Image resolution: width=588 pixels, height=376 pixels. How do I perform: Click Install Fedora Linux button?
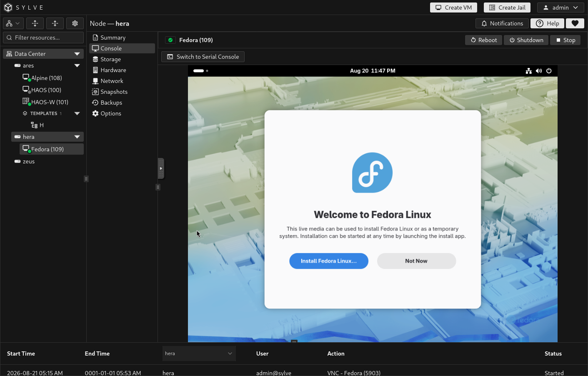click(329, 261)
